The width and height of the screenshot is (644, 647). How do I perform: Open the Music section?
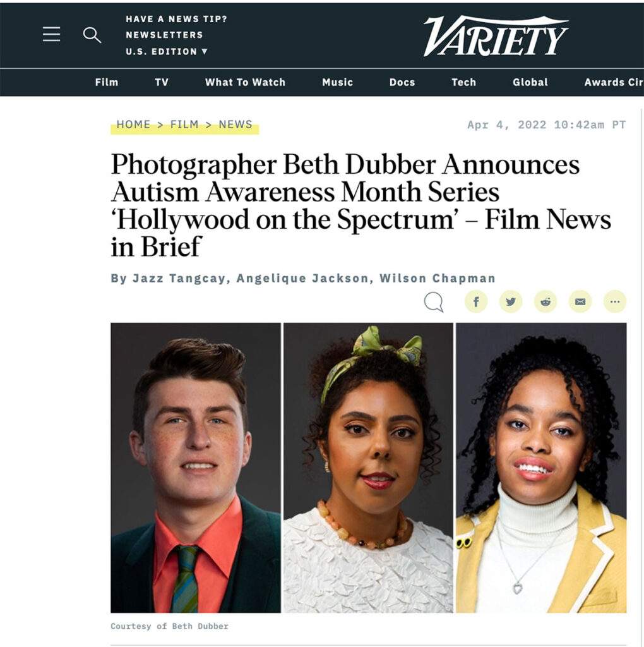[x=338, y=82]
